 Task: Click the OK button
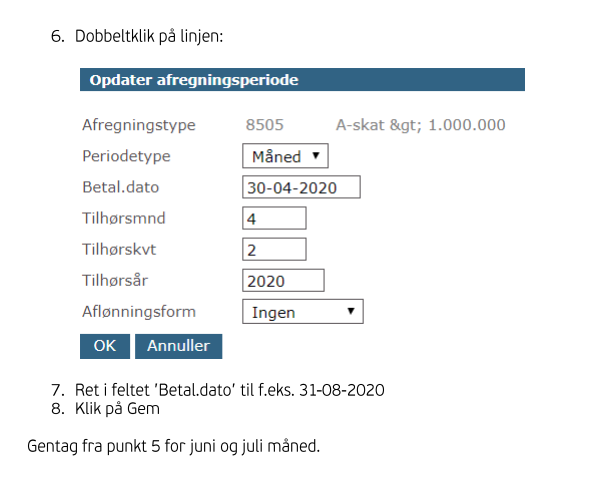(x=105, y=346)
